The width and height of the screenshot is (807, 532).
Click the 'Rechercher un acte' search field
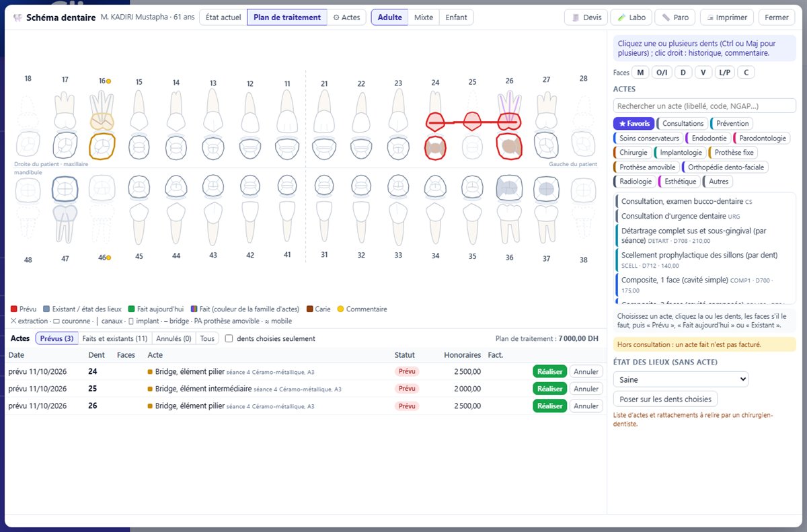pos(705,106)
